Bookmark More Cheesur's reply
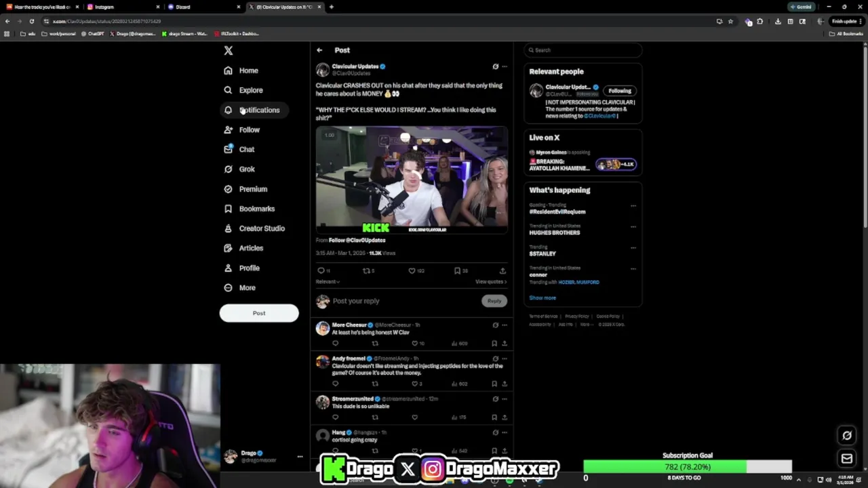This screenshot has width=868, height=488. pyautogui.click(x=494, y=343)
